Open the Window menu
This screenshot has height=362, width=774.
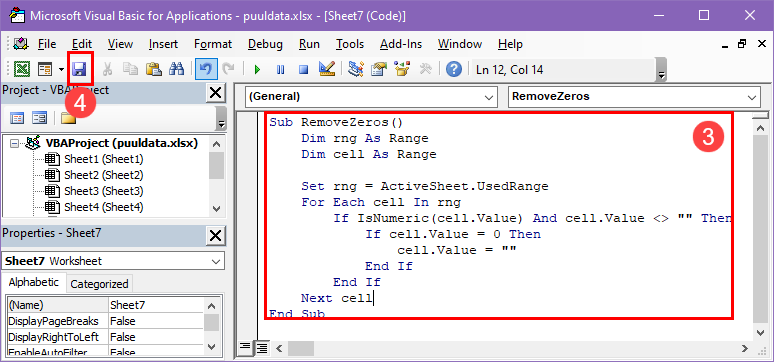[x=460, y=44]
